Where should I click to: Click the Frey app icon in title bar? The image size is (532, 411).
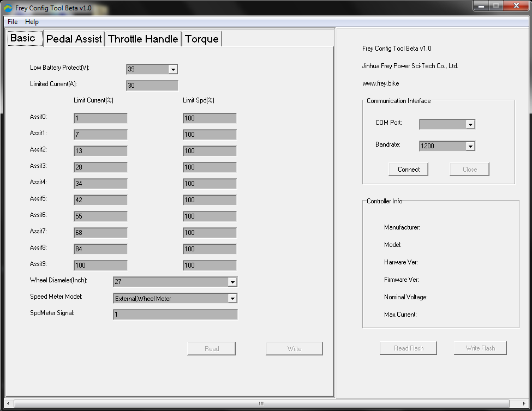pyautogui.click(x=8, y=8)
